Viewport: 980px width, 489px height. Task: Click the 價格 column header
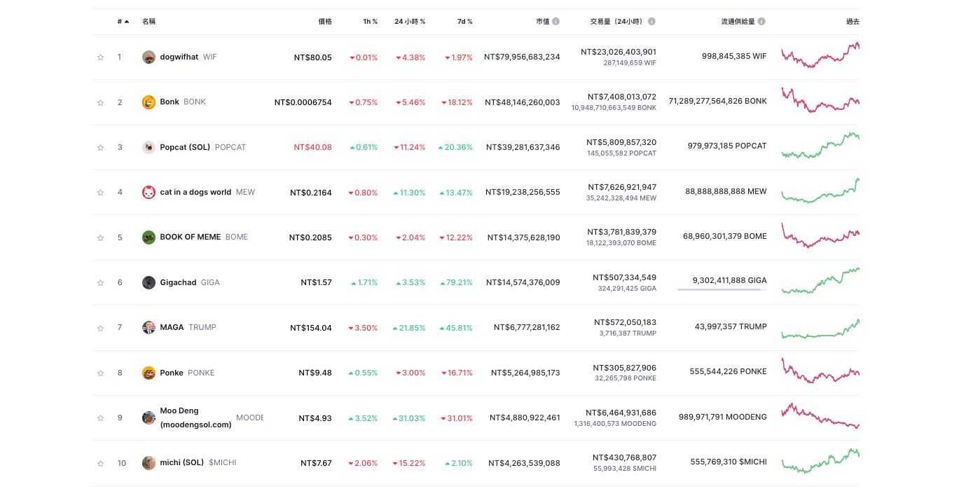tap(325, 22)
